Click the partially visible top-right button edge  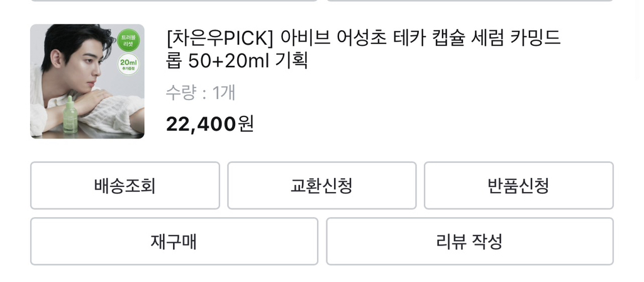[469, 1]
